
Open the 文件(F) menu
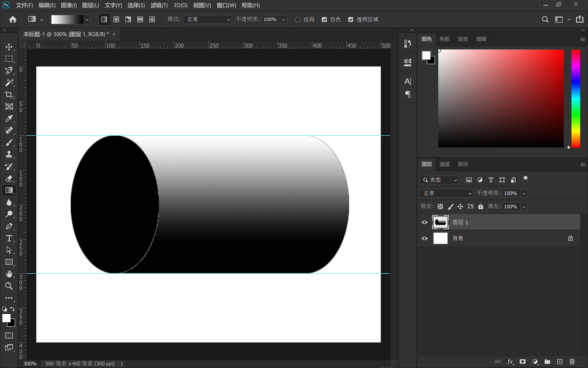[24, 5]
